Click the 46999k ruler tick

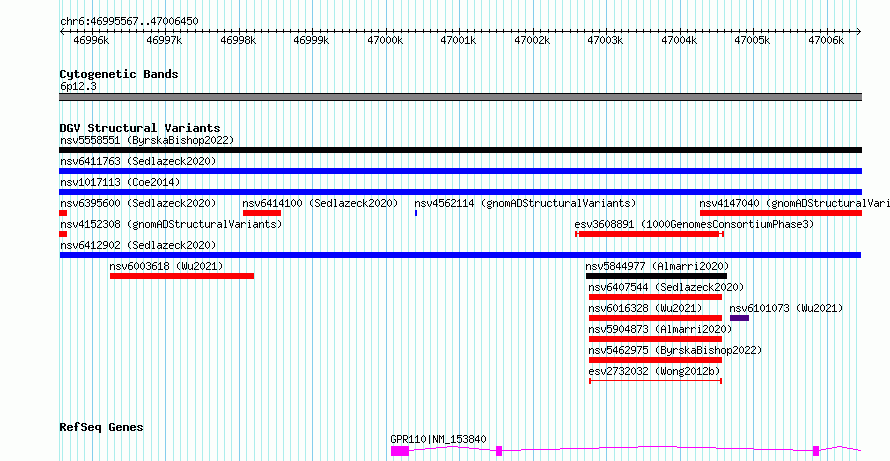[311, 40]
